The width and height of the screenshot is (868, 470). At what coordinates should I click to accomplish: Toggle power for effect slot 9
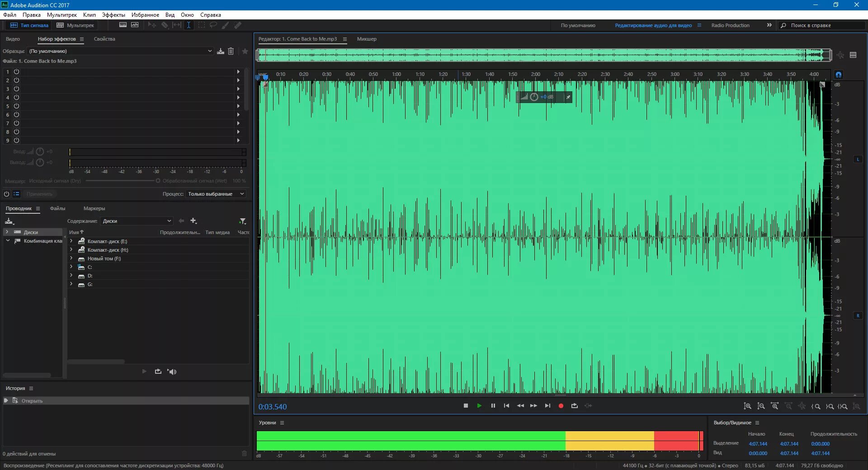click(16, 141)
